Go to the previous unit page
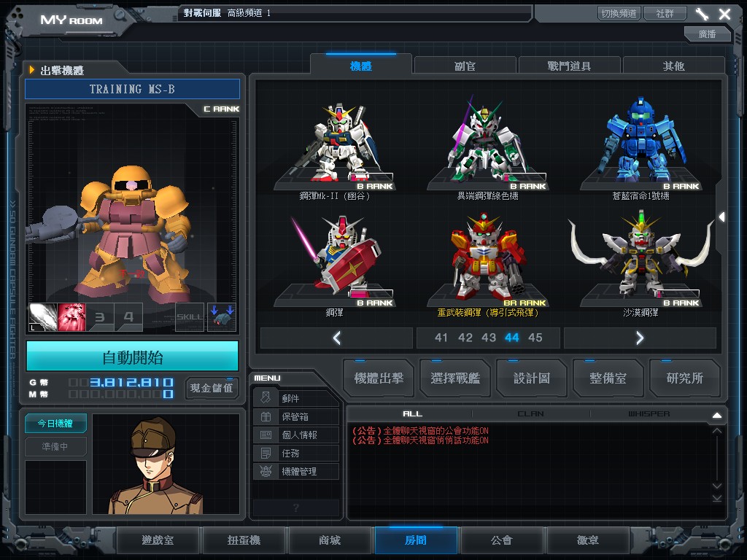This screenshot has width=747, height=560. click(x=337, y=338)
